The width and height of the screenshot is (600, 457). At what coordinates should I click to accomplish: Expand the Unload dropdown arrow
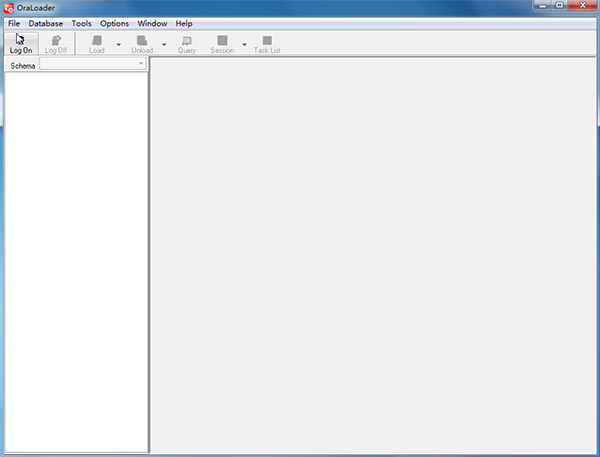pyautogui.click(x=164, y=44)
